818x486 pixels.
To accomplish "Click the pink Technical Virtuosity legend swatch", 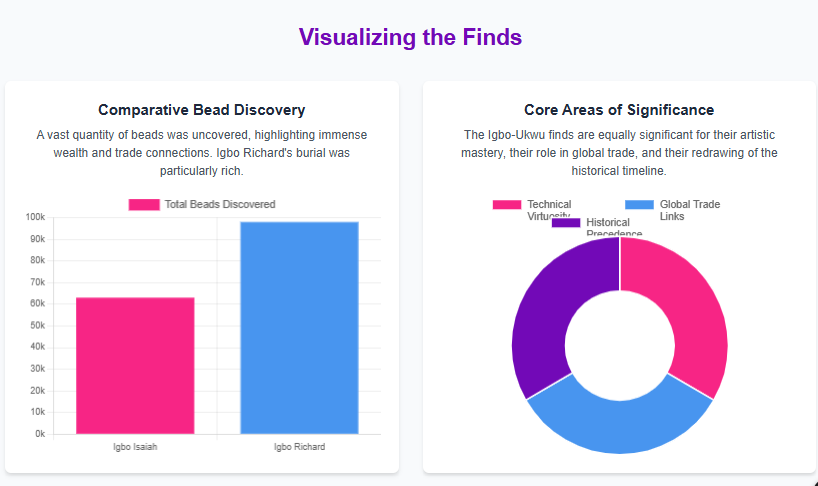I will coord(507,205).
